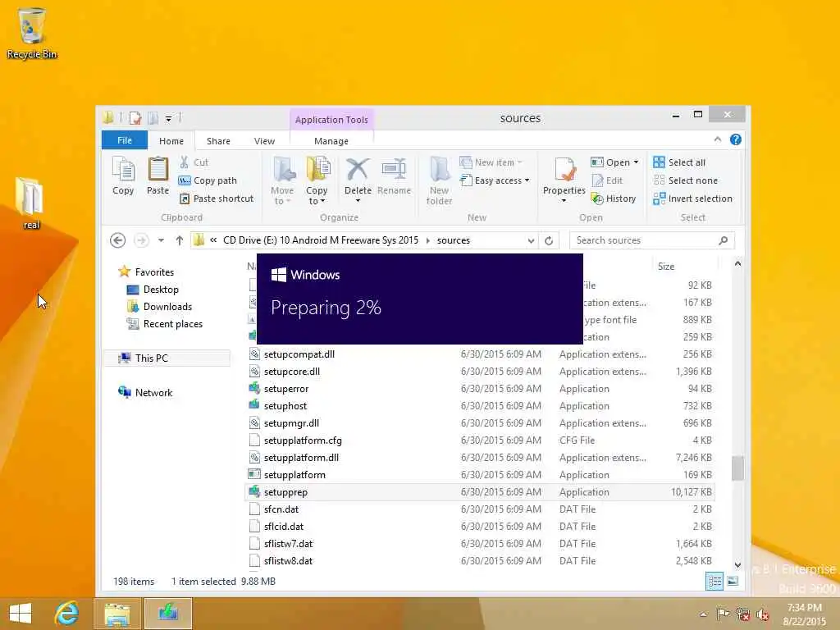Switch to the Manage tab
This screenshot has width=840, height=630.
coord(331,141)
